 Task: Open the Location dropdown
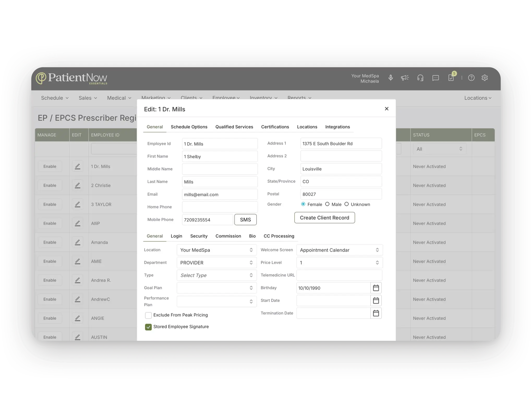pos(216,250)
